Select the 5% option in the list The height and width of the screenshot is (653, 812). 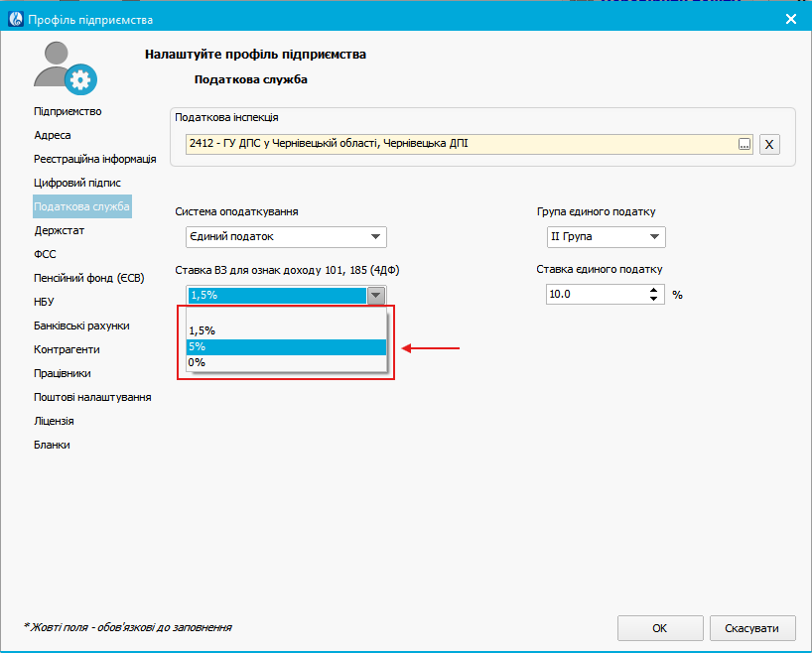[x=286, y=346]
